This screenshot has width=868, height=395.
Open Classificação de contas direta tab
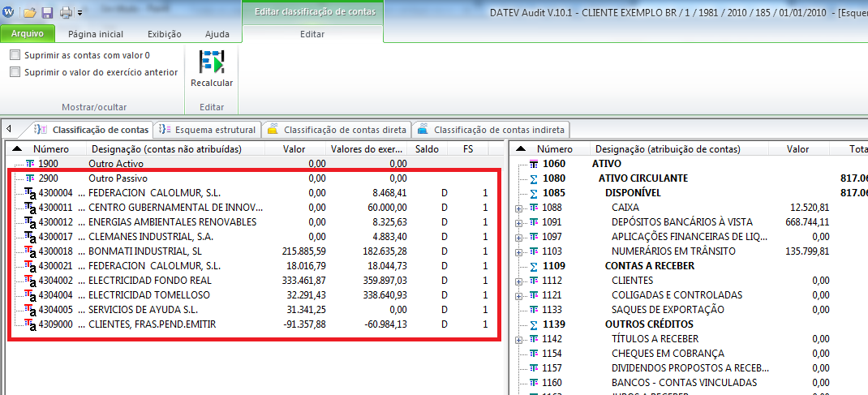[x=337, y=130]
